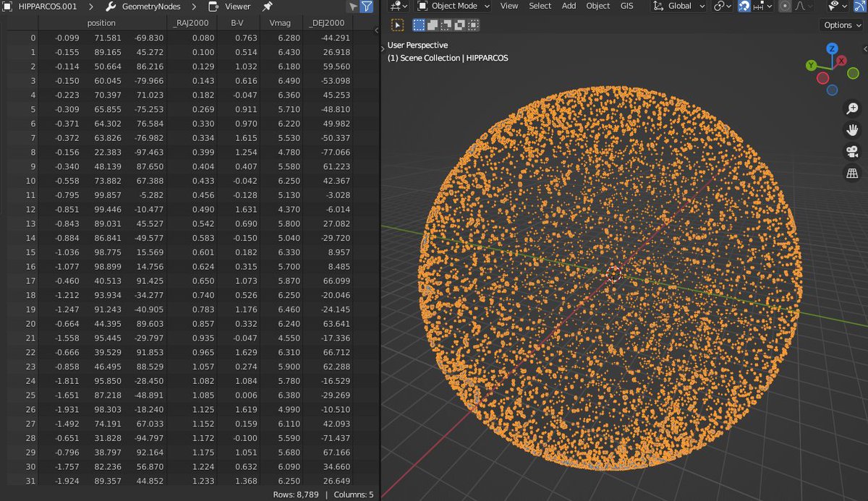Click the _RAJ2000 column header
Viewport: 868px width, 501px height.
click(193, 23)
